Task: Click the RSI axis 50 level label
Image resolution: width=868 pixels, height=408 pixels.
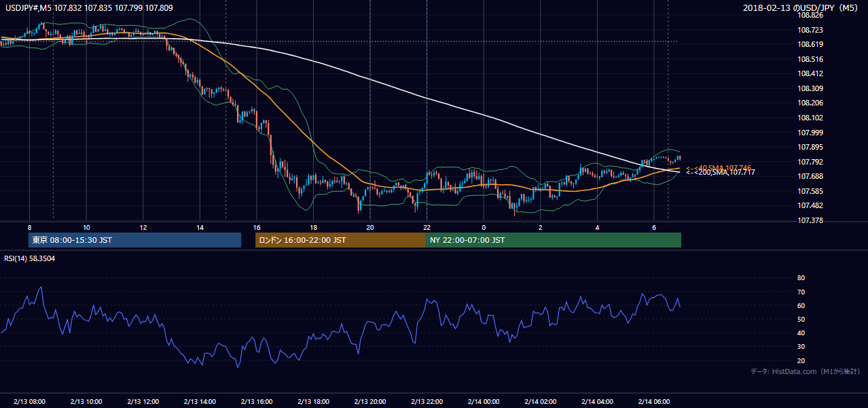Action: (x=801, y=319)
